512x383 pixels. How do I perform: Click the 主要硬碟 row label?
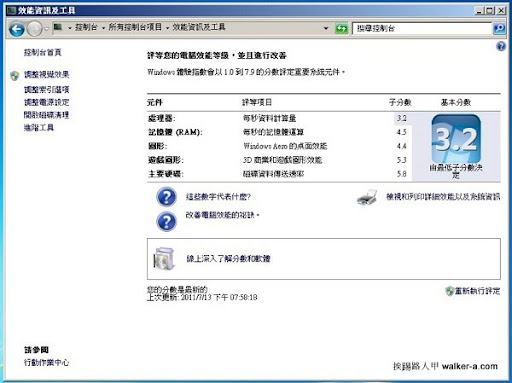pos(166,174)
